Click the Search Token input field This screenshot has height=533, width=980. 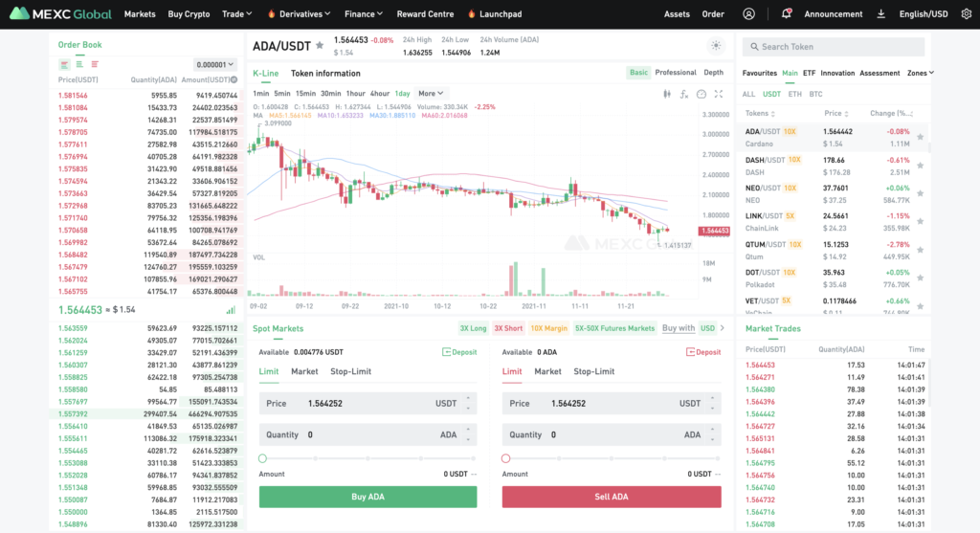click(834, 47)
